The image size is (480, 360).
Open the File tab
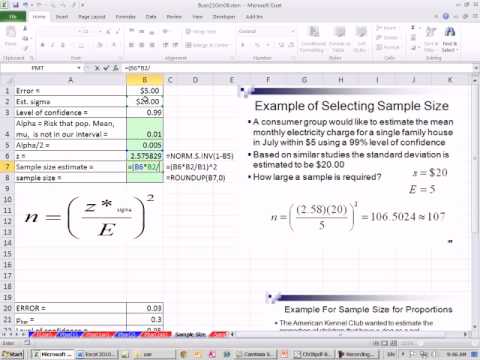pyautogui.click(x=13, y=17)
